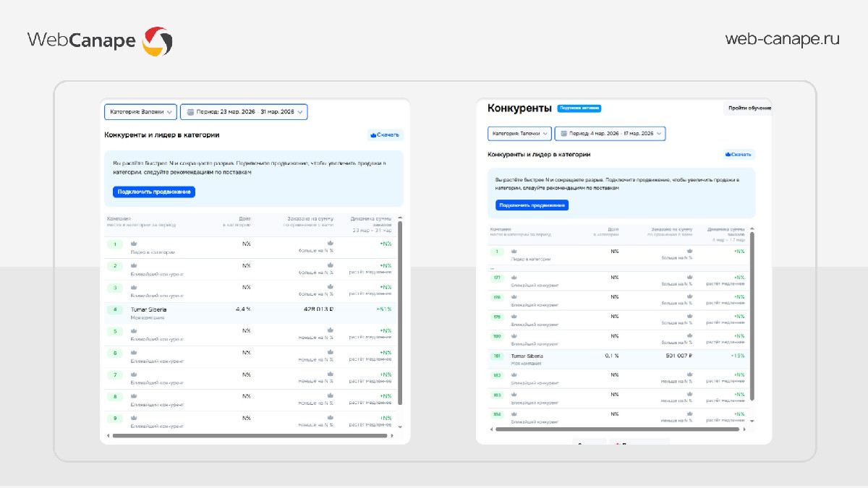Click up arrow of right table's vertical scrollbar

pos(752,227)
